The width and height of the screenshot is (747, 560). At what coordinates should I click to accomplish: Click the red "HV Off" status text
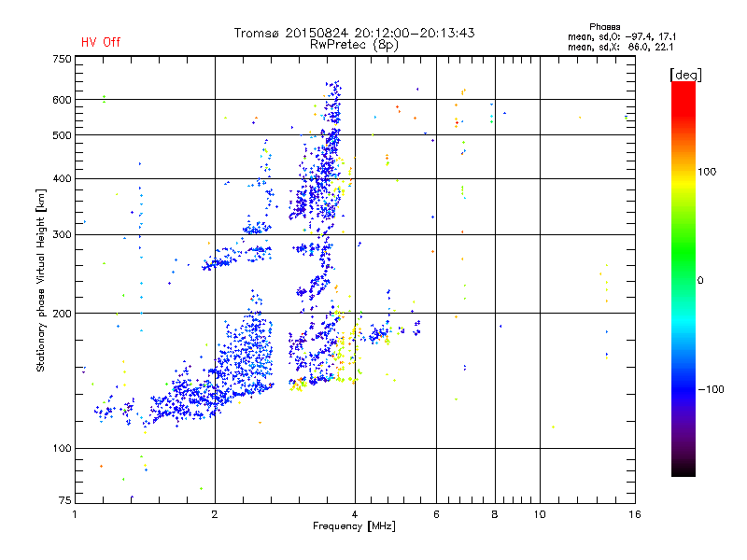(x=101, y=42)
